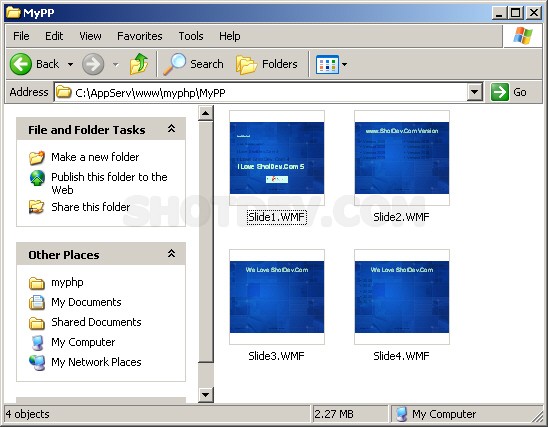Click task pane scrollbar up arrow

pos(206,113)
